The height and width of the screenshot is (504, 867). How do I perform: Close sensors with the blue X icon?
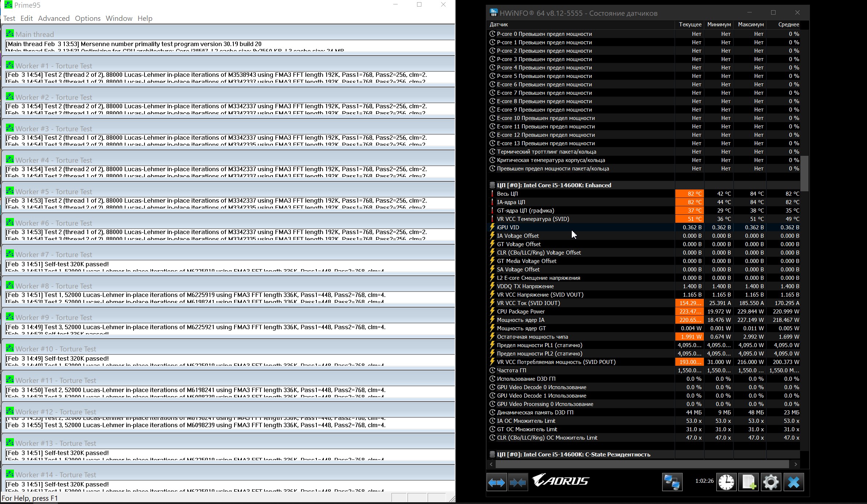click(793, 482)
